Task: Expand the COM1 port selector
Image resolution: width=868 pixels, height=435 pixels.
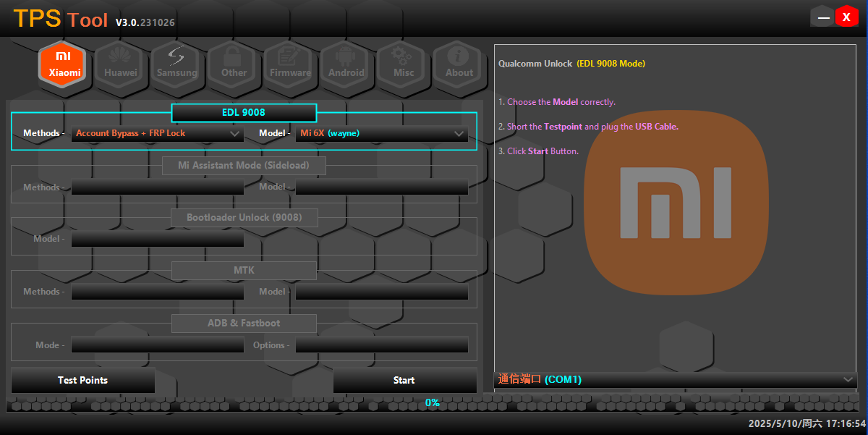Action: (676, 379)
